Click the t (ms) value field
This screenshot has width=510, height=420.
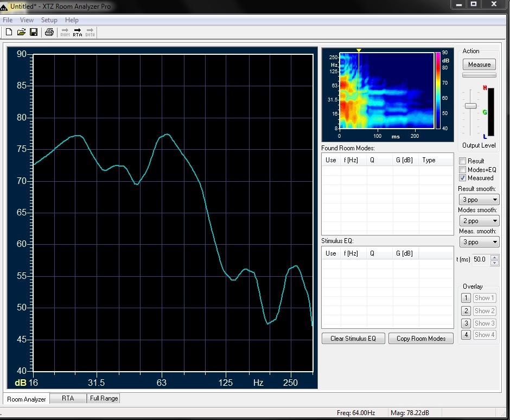tap(481, 259)
